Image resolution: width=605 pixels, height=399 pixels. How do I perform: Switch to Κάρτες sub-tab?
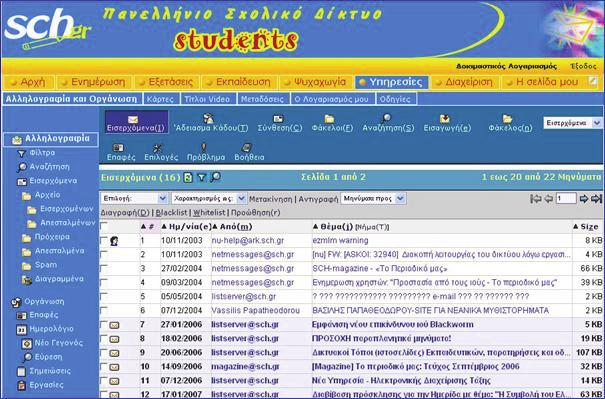pos(160,99)
